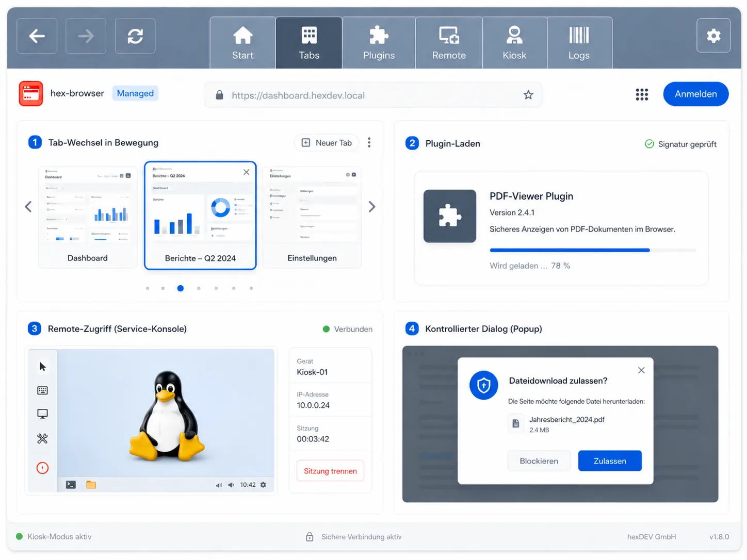Click the gear icon in remote taskbar
747x560 pixels.
coord(263,485)
